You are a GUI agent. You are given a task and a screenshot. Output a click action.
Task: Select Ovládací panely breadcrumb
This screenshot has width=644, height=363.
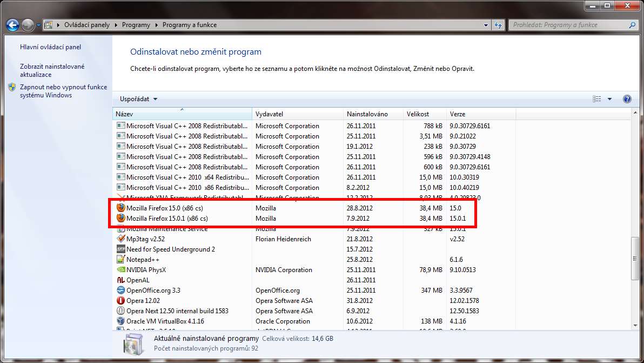86,25
